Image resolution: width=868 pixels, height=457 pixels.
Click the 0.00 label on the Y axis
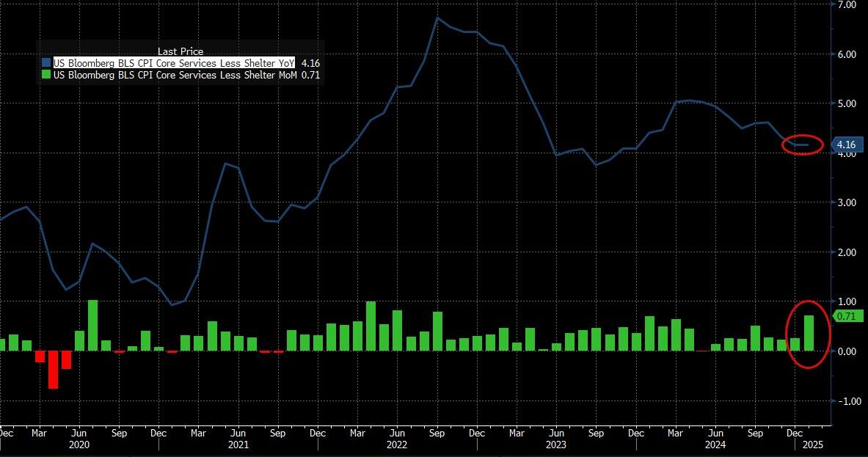pyautogui.click(x=847, y=351)
